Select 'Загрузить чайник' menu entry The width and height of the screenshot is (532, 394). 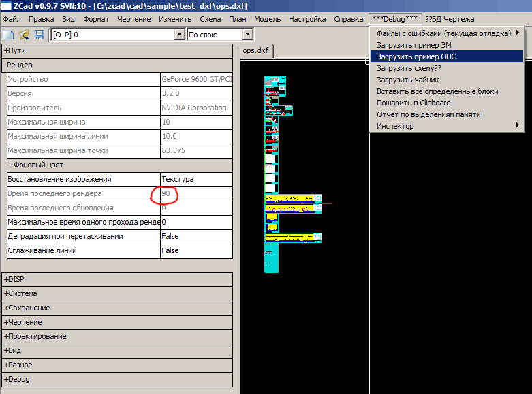tap(409, 80)
